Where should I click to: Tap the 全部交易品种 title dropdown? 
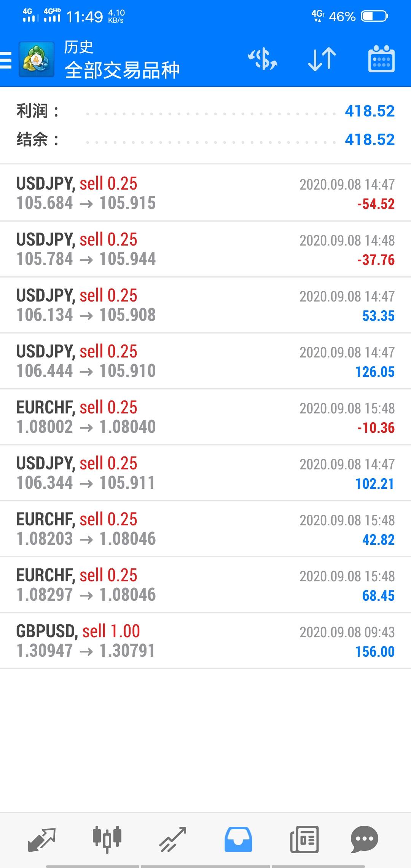click(122, 70)
